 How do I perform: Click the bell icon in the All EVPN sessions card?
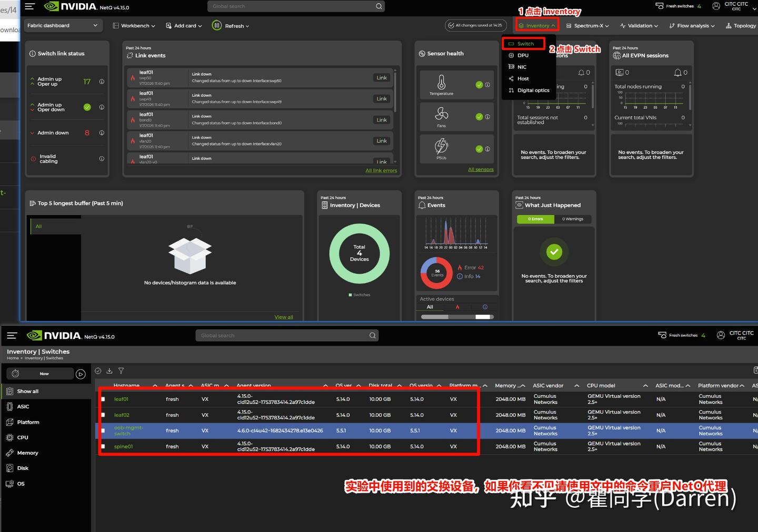tap(678, 72)
